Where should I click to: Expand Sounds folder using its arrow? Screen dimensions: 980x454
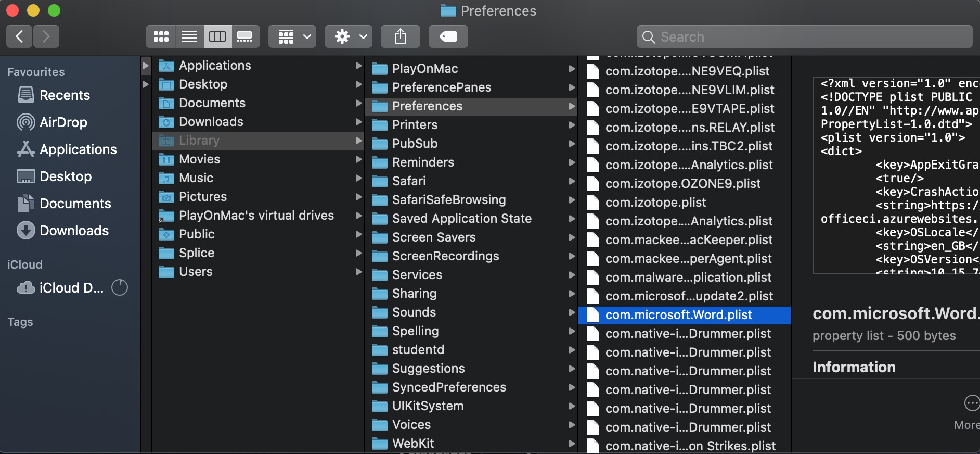click(572, 312)
